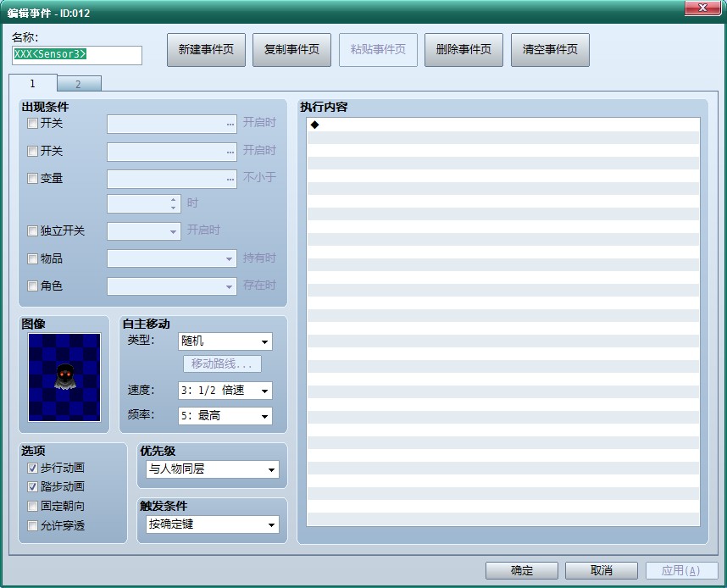Viewport: 727px width, 588px height.
Task: Select event page tab 1
Action: tap(32, 84)
